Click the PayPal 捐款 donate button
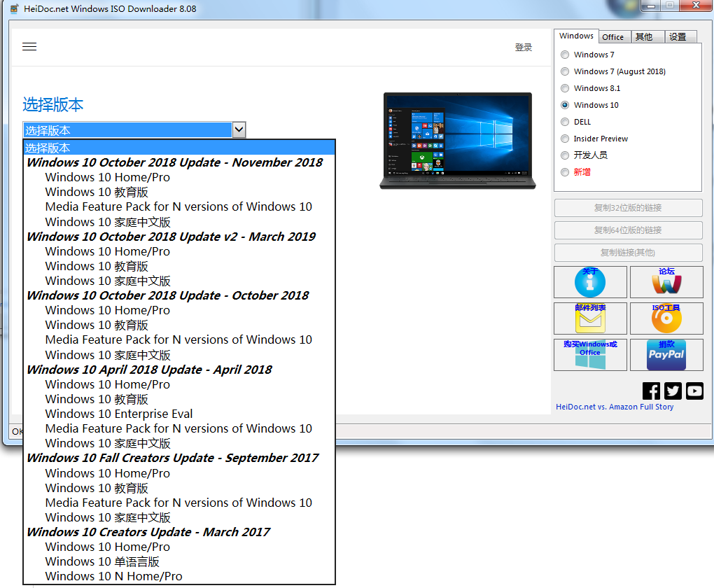Screen dimensions: 714x588 click(666, 355)
